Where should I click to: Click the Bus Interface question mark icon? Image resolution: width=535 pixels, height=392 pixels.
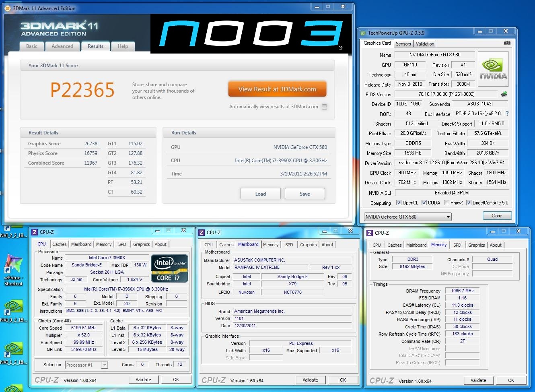point(507,114)
